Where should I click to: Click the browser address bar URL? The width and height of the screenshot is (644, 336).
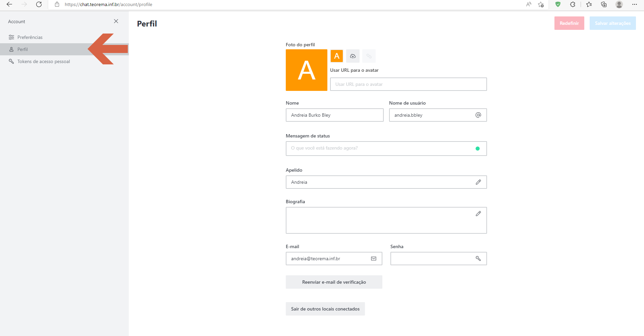click(108, 4)
